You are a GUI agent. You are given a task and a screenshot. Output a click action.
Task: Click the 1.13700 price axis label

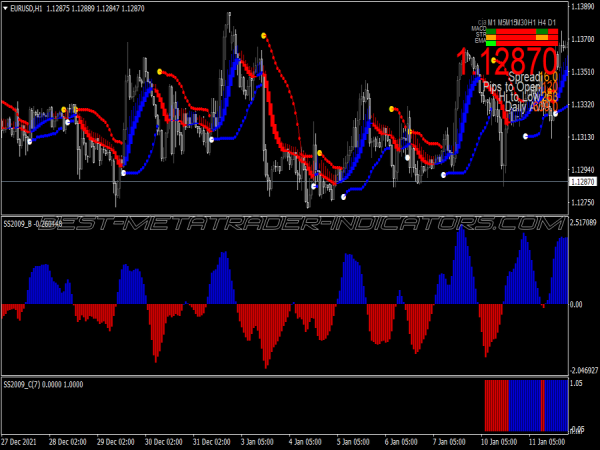pos(582,39)
